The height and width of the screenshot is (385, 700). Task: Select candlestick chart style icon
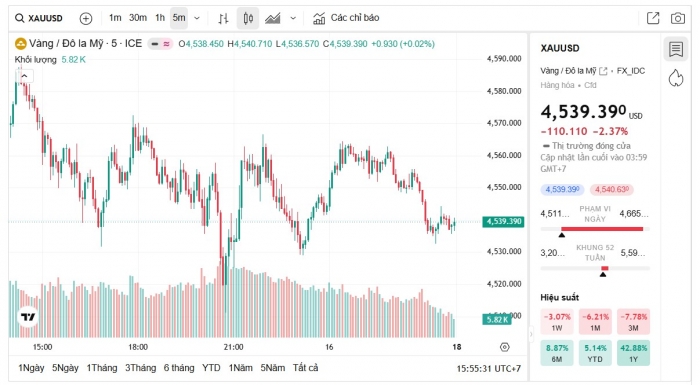(248, 18)
